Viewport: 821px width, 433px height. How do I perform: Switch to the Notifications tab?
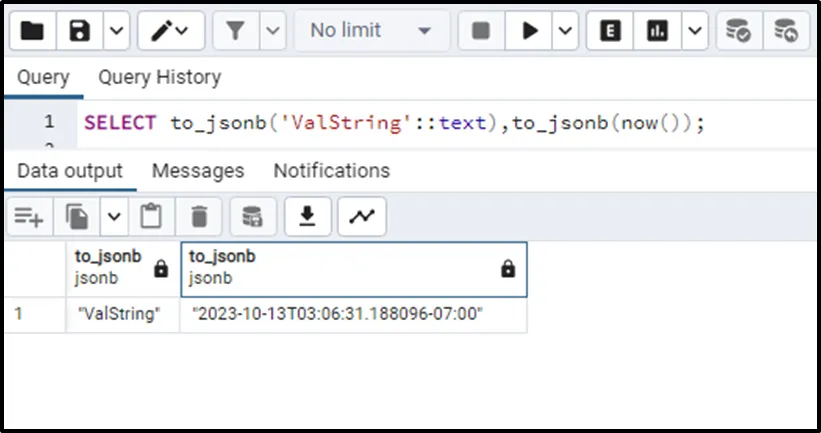pos(331,171)
